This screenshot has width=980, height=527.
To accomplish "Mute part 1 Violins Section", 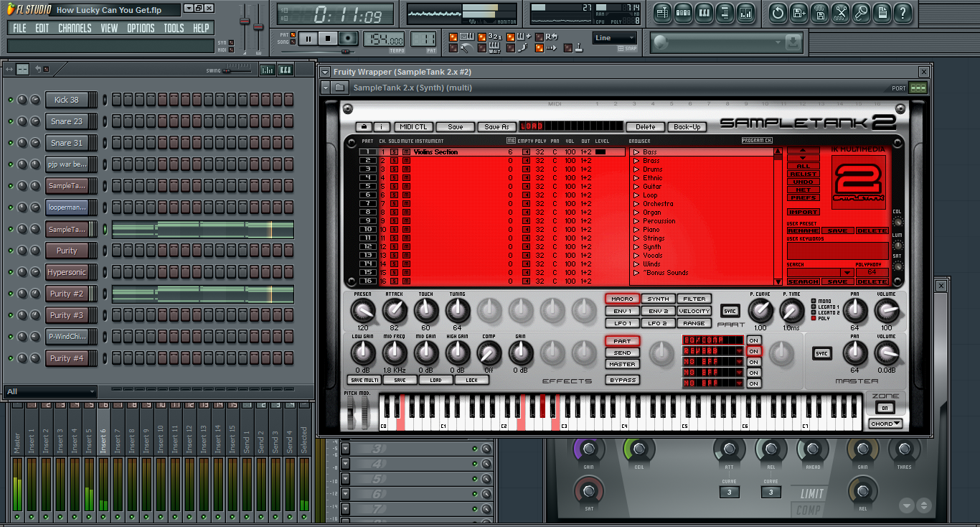I will pos(405,152).
